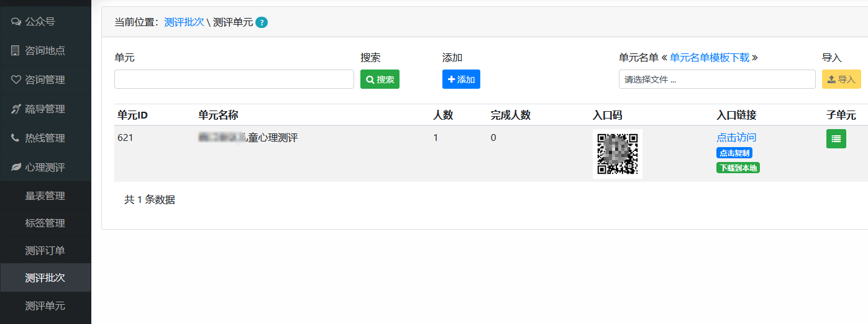Download the 单元名单模板下载 template link
The height and width of the screenshot is (324, 868).
[710, 58]
